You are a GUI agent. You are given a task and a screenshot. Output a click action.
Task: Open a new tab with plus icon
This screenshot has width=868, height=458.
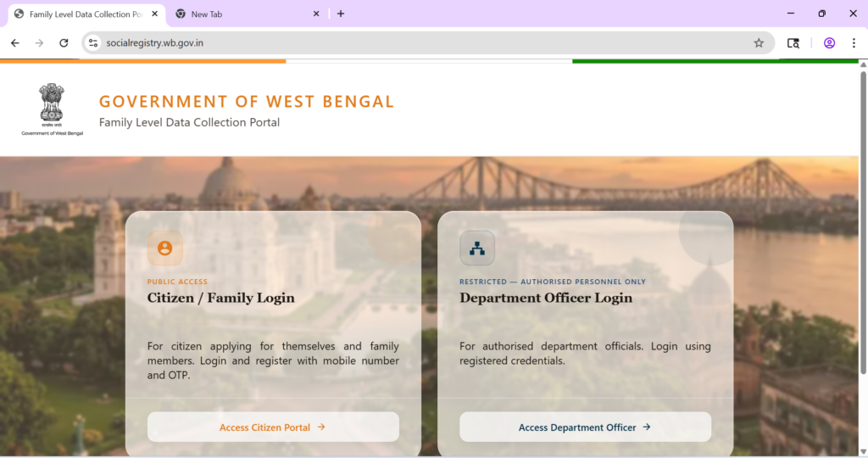point(341,14)
